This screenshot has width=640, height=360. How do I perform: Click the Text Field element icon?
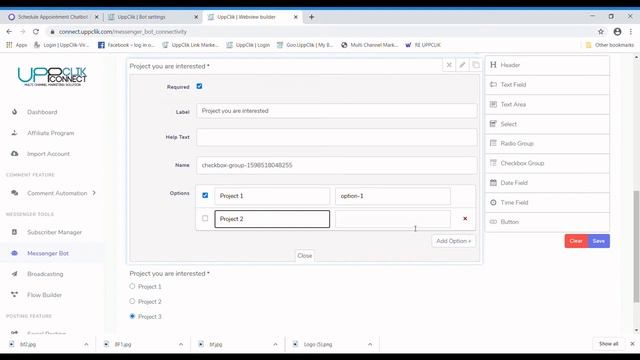coord(493,84)
